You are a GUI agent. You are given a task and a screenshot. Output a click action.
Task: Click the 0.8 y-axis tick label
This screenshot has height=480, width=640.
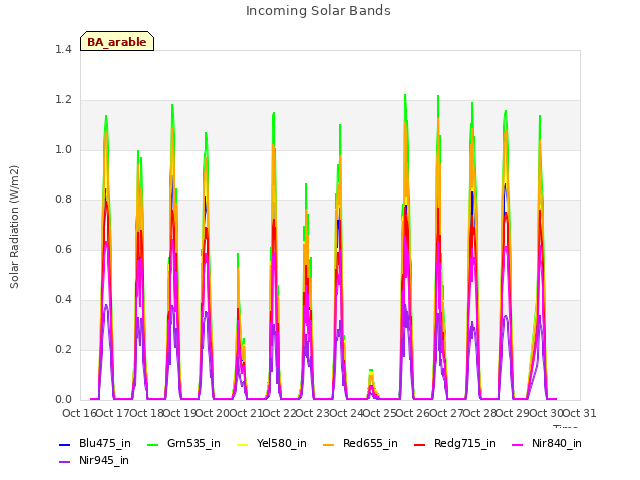pos(63,200)
